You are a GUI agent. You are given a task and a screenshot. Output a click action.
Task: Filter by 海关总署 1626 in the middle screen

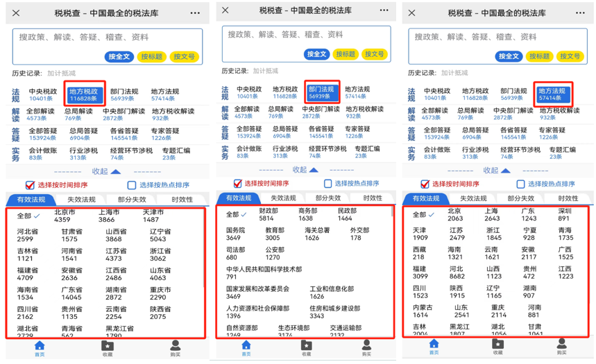317,234
